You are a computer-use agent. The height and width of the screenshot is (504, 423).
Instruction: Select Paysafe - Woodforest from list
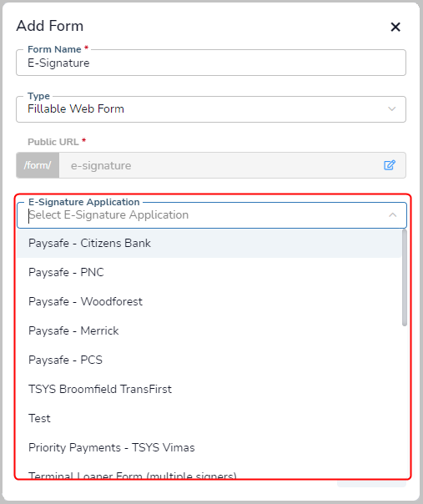tap(209, 301)
